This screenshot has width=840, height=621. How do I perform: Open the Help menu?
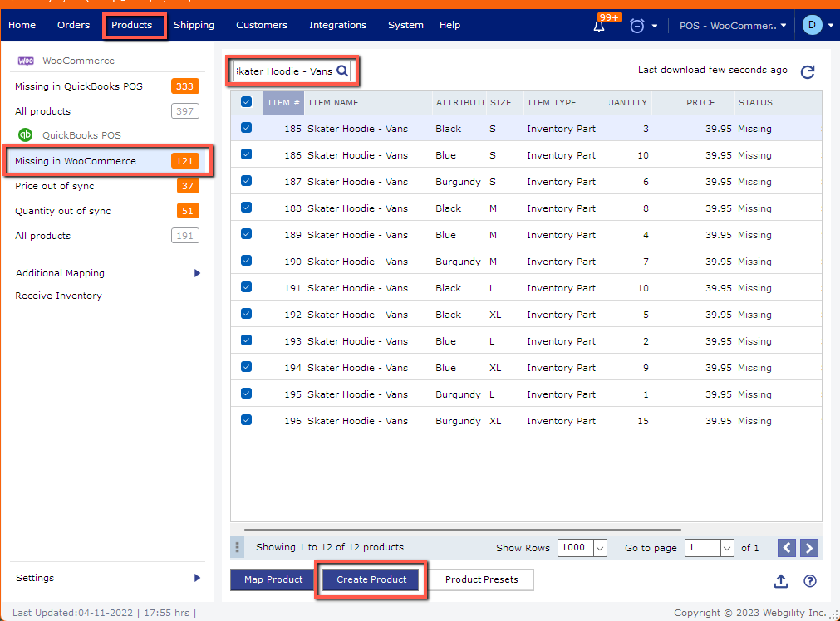[x=450, y=25]
